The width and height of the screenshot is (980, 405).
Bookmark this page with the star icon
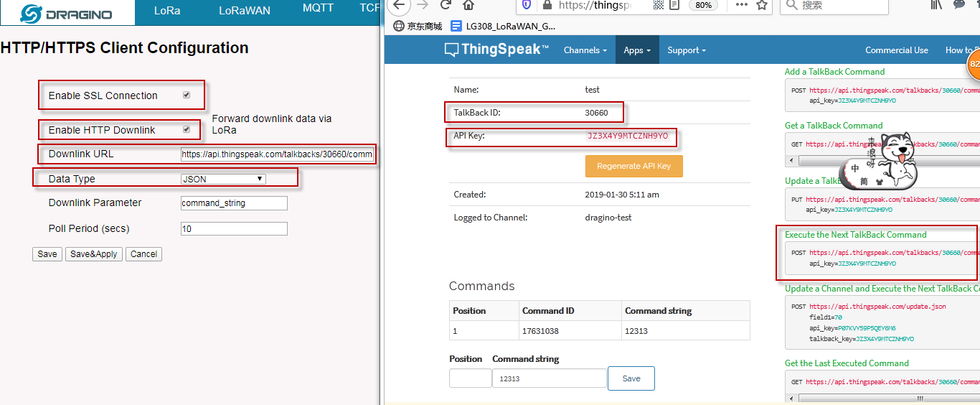pyautogui.click(x=762, y=5)
